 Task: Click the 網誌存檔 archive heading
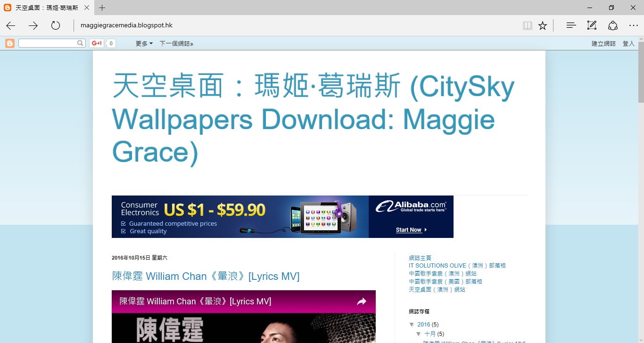pyautogui.click(x=419, y=311)
